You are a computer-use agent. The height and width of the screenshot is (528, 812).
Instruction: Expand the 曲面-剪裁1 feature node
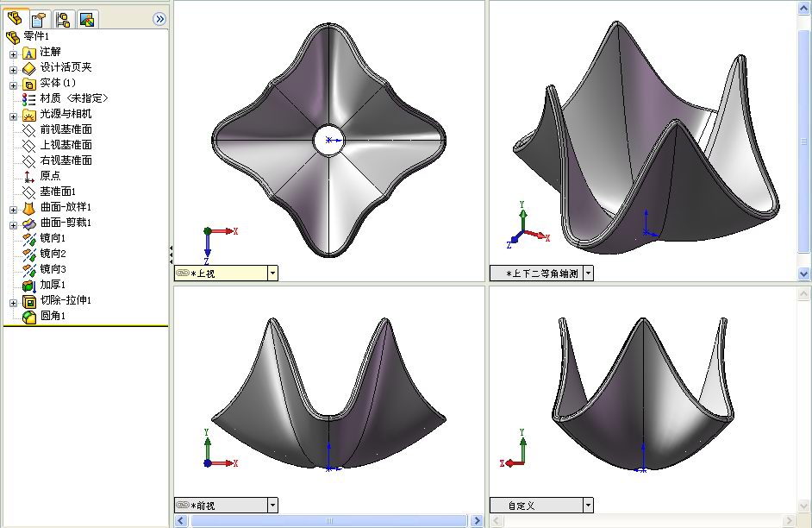13,225
